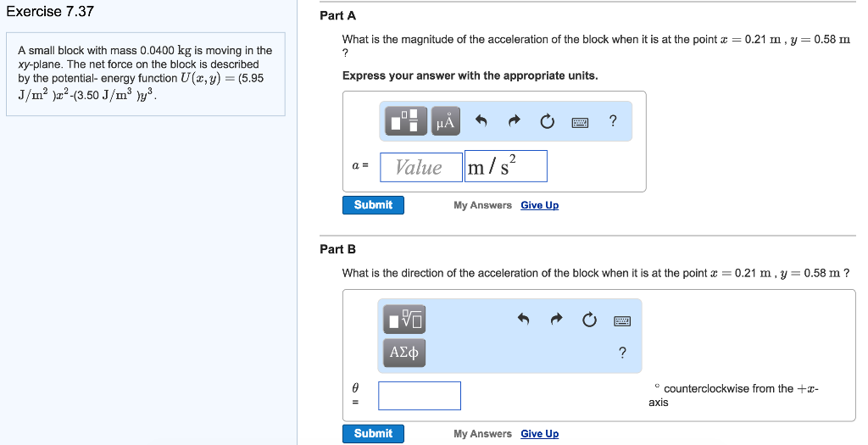Image resolution: width=868 pixels, height=445 pixels.
Task: Undo last entry in Part A
Action: coord(481,121)
